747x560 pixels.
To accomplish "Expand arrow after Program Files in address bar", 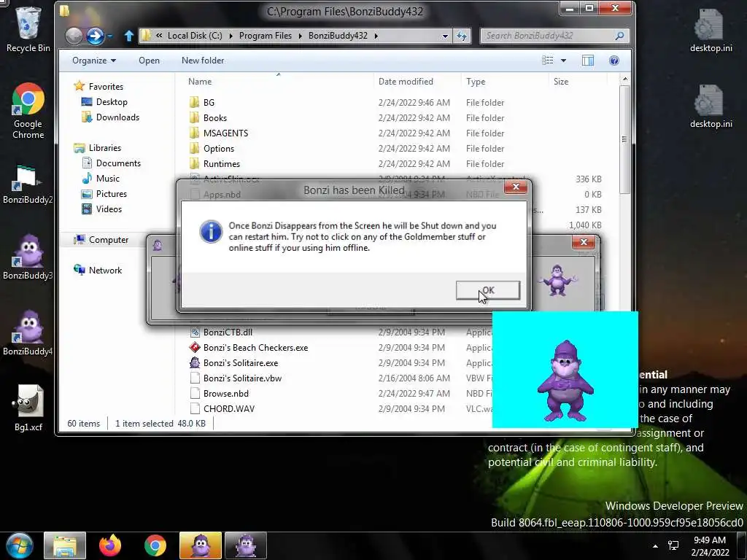I will pyautogui.click(x=300, y=36).
